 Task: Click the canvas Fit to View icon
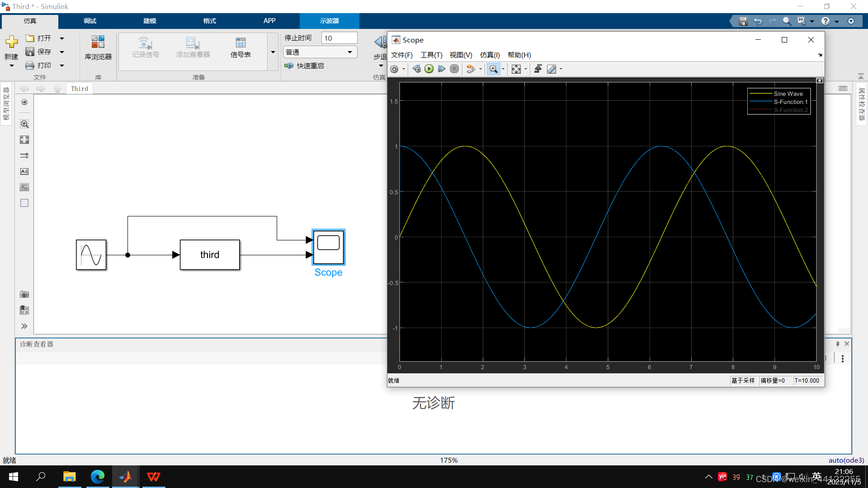coord(24,140)
